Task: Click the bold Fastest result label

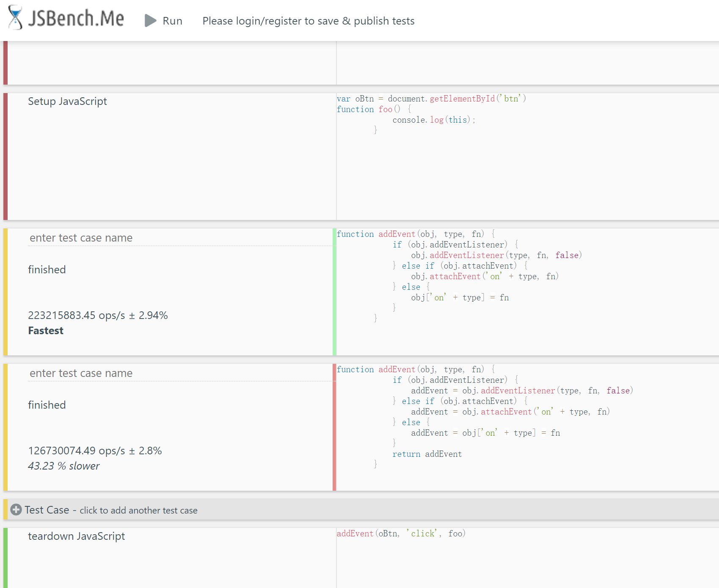Action: (x=46, y=330)
